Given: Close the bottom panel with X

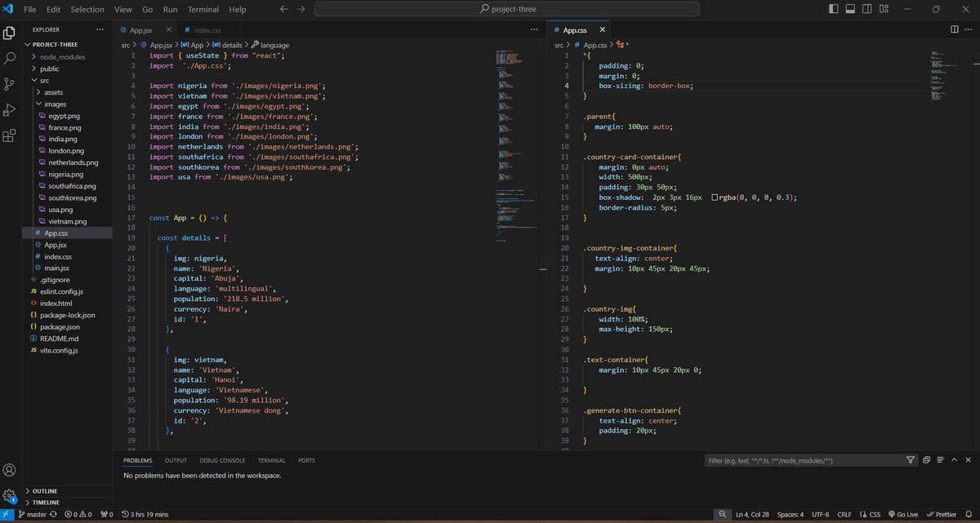Looking at the screenshot, I should 969,460.
